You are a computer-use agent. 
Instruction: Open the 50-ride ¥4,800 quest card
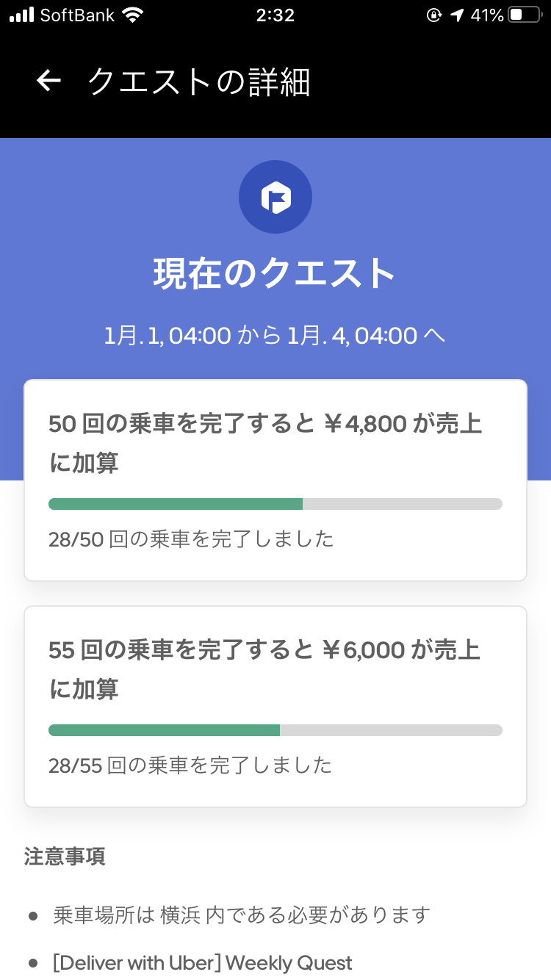point(275,443)
